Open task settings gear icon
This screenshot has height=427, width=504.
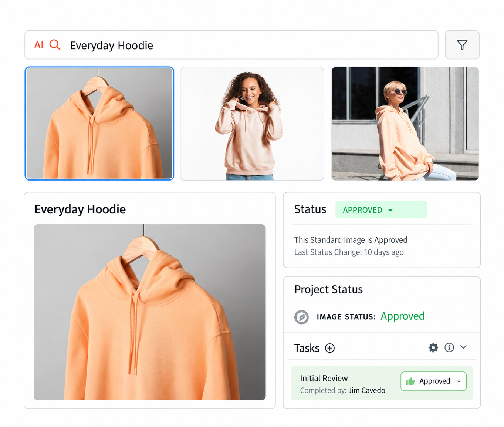coord(433,347)
